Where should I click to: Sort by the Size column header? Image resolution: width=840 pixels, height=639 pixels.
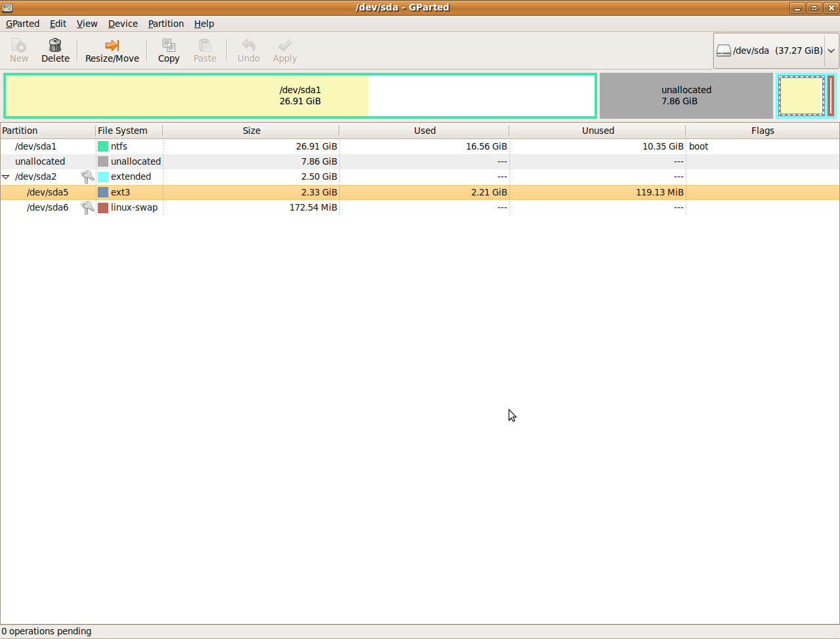[251, 131]
